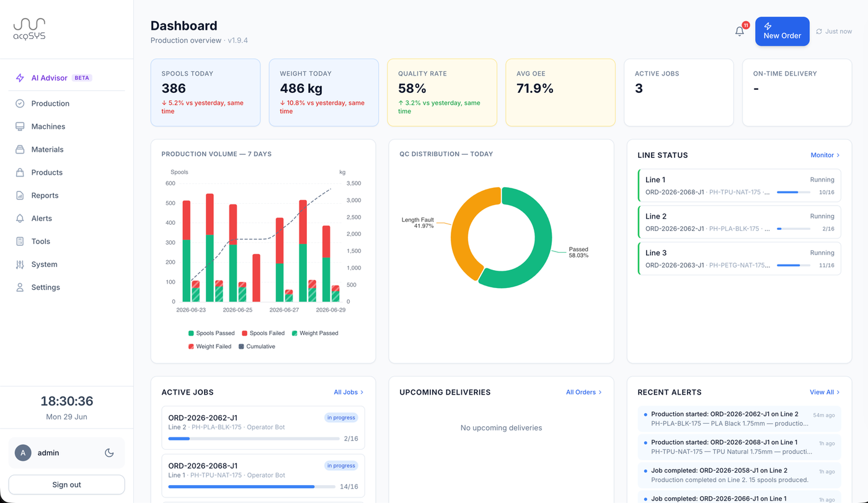Click the BETA badge next to AI Advisor
Viewport: 868px width, 503px height.
(82, 78)
